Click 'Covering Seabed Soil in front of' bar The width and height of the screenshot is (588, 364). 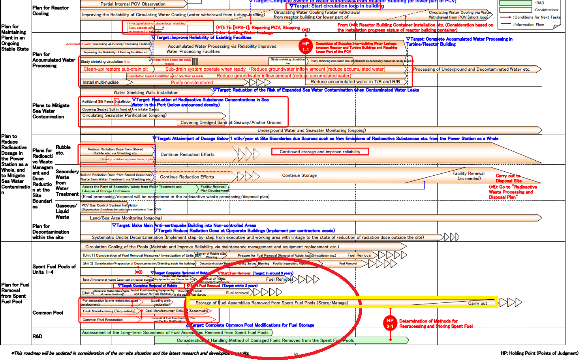[107, 109]
